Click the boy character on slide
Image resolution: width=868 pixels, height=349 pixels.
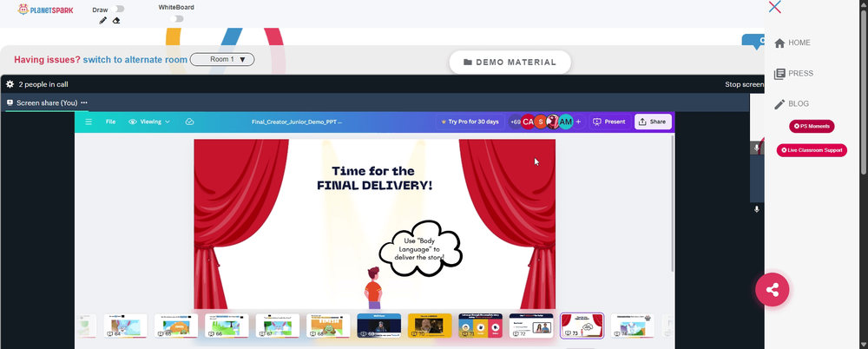(x=373, y=287)
